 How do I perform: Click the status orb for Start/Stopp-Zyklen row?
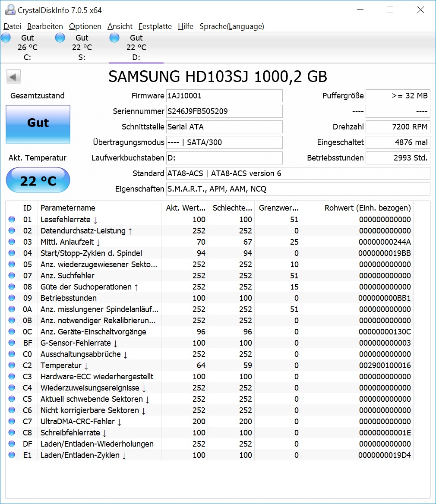(12, 253)
